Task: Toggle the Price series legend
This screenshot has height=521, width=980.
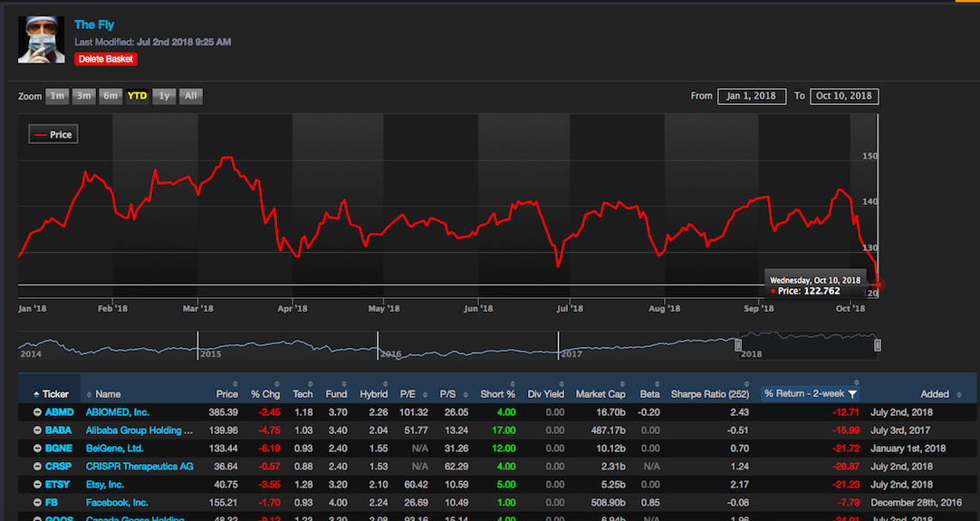Action: tap(53, 134)
